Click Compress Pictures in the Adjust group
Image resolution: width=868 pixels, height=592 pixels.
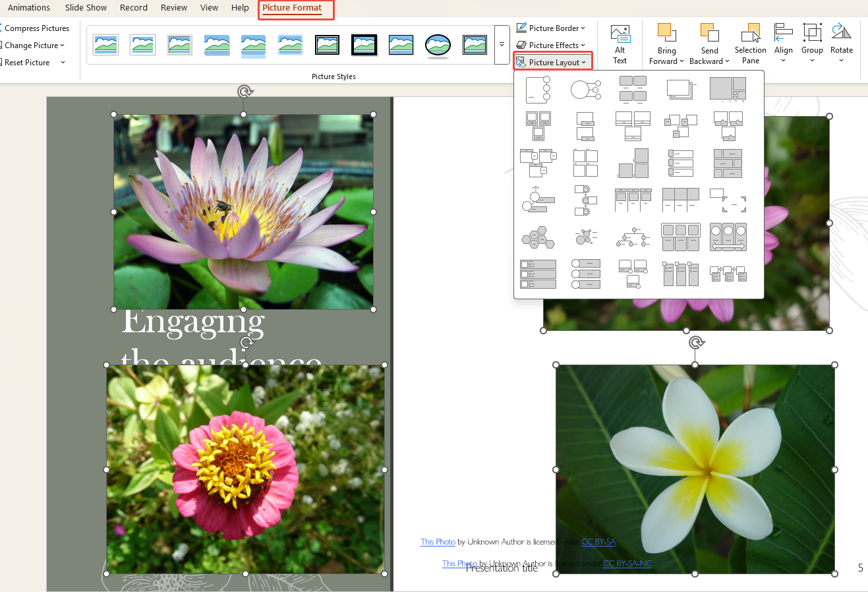37,28
